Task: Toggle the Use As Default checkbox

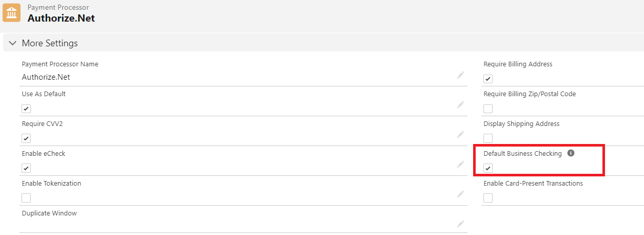Action: [26, 109]
